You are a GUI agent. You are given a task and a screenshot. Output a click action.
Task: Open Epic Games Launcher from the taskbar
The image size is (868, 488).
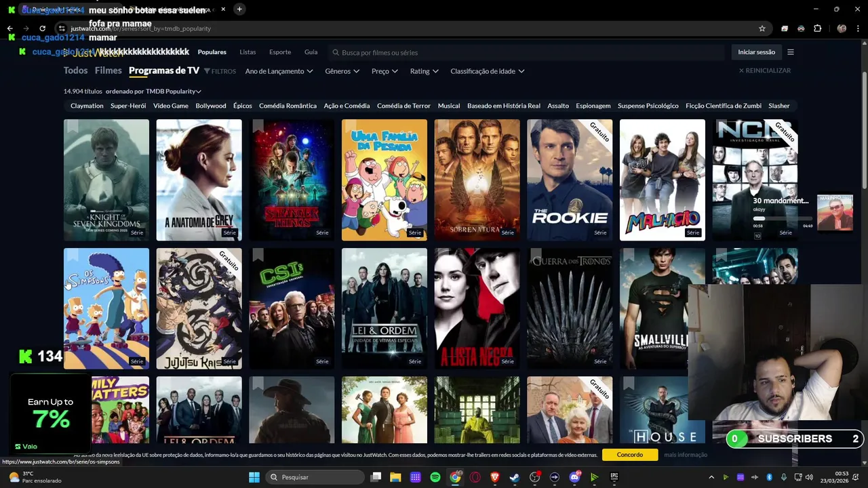click(x=614, y=477)
